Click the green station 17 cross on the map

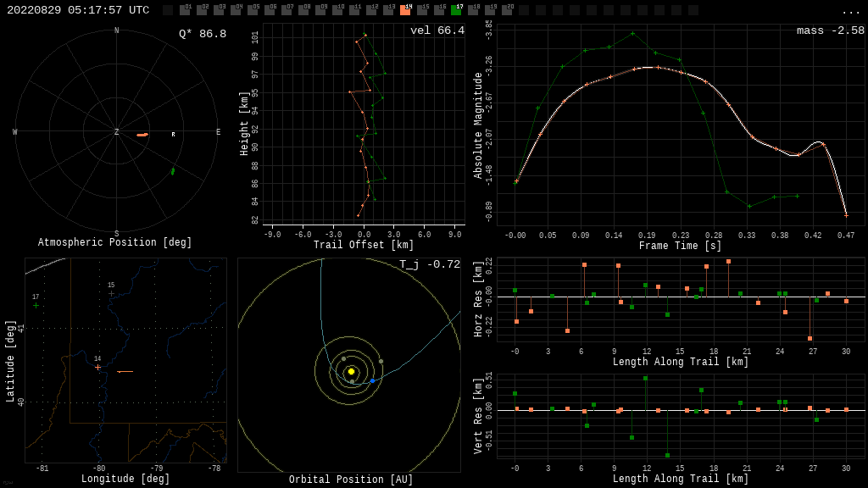[x=36, y=305]
